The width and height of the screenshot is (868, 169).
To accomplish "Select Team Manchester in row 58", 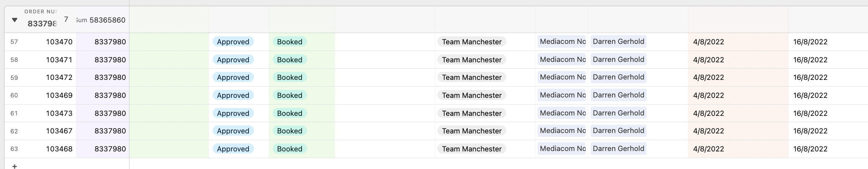I will [472, 60].
